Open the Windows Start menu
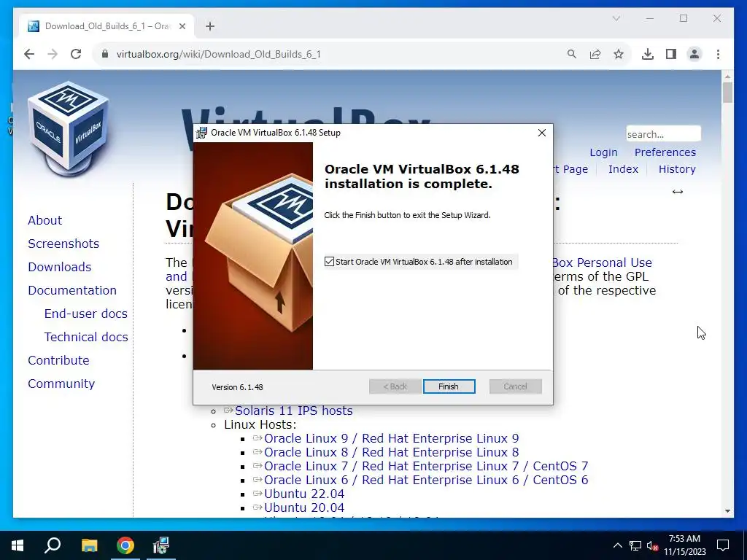 [x=18, y=545]
